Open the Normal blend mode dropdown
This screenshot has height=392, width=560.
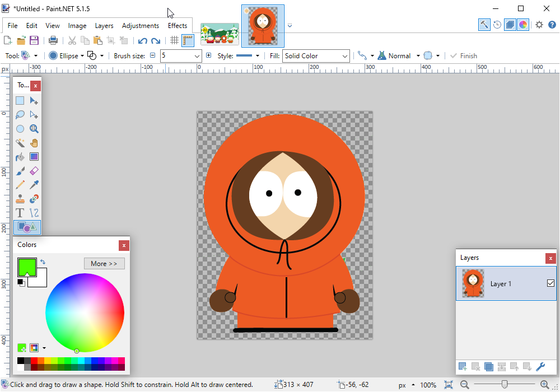pyautogui.click(x=399, y=55)
